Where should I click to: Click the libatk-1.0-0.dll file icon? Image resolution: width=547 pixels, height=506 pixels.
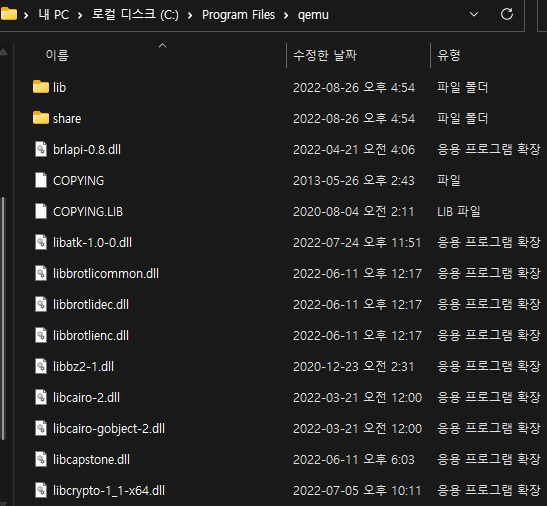click(41, 242)
